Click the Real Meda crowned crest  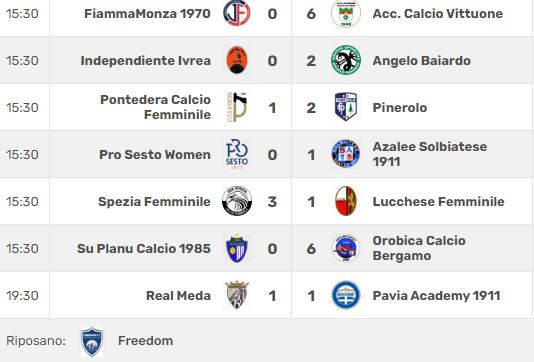point(237,295)
